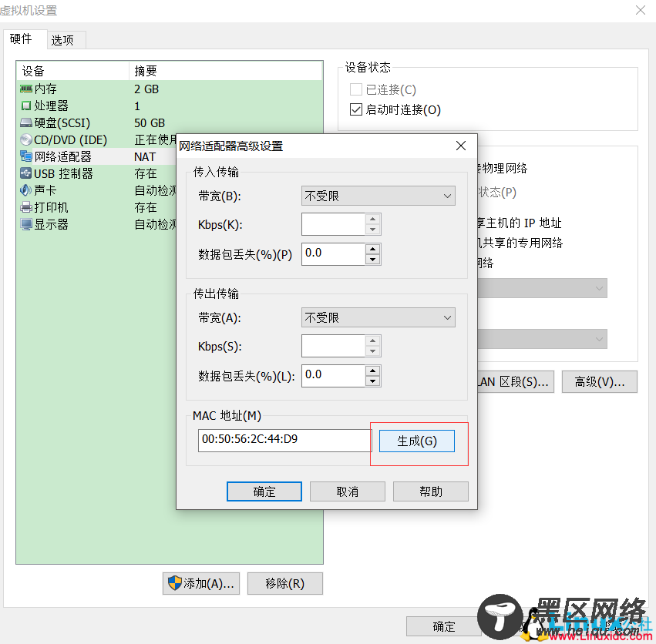
Task: Click the incoming 数据包丢失(%)(P) value field
Action: click(334, 254)
